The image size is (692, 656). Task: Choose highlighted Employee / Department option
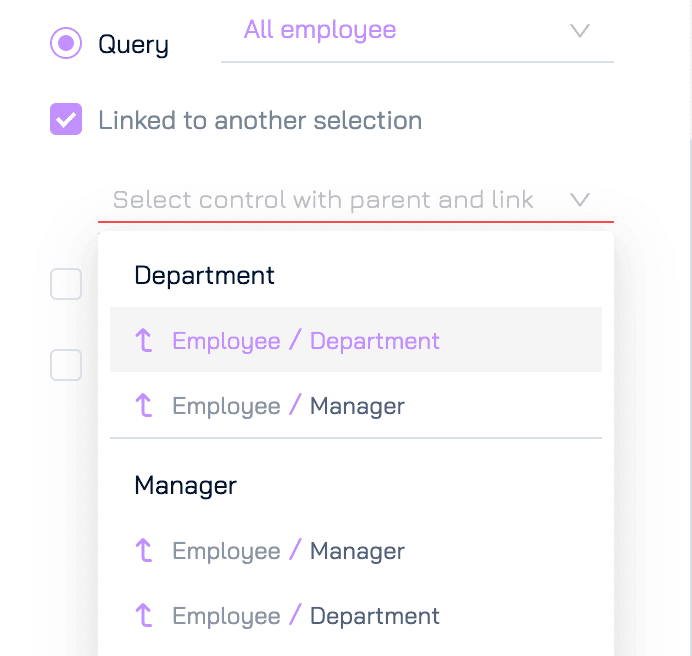pyautogui.click(x=356, y=339)
